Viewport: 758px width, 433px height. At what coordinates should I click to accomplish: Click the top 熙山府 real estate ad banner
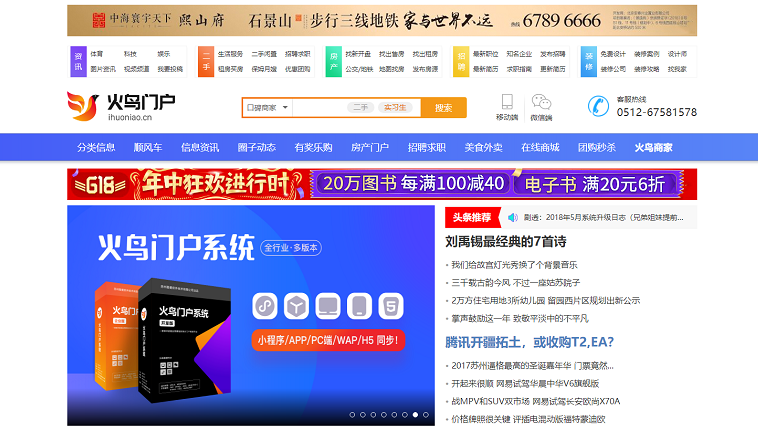[x=382, y=20]
